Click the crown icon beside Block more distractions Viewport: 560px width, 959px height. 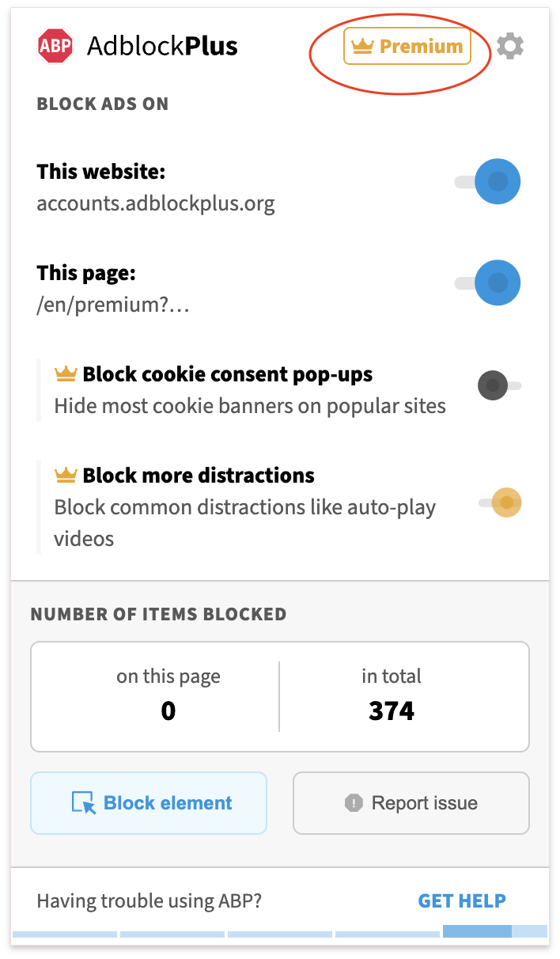(x=64, y=473)
